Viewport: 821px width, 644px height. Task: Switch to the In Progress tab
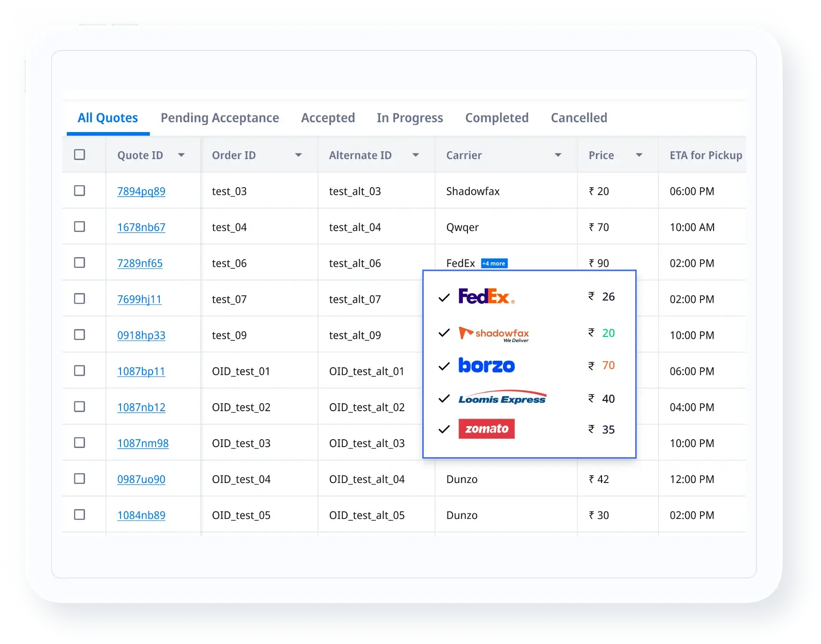point(410,118)
